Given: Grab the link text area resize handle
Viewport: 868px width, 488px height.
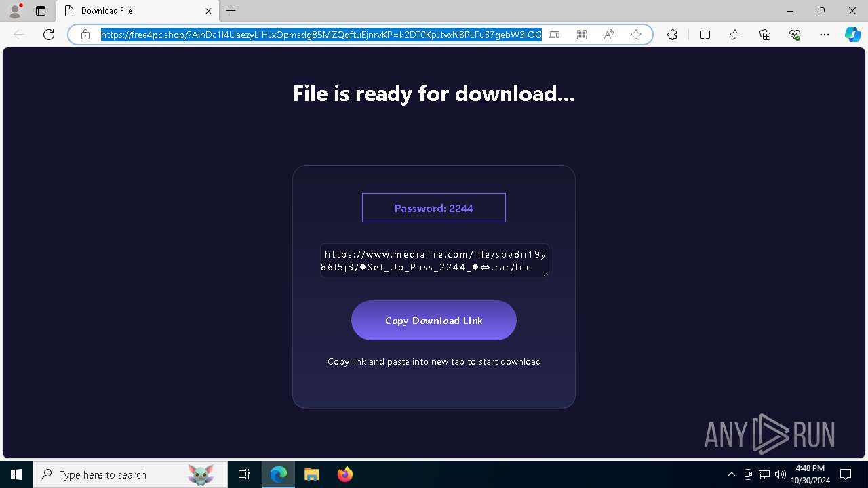Looking at the screenshot, I should [x=545, y=272].
